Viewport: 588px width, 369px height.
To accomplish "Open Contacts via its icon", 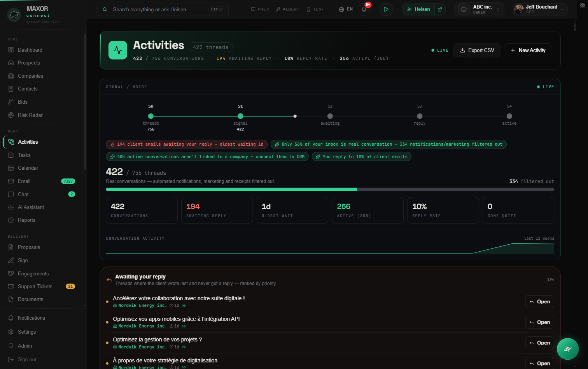I will [11, 89].
